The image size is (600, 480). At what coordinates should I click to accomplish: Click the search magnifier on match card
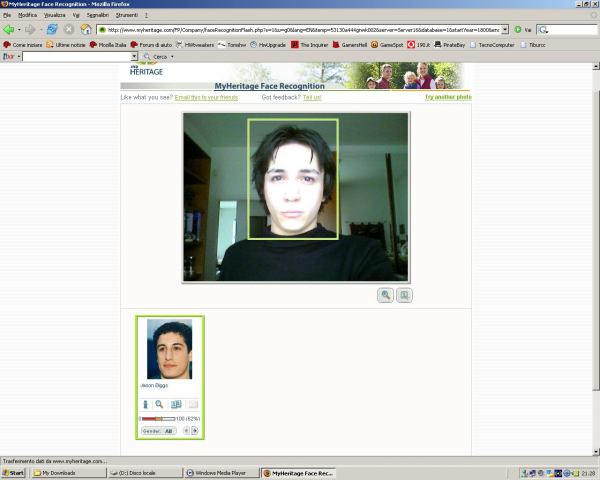click(159, 404)
